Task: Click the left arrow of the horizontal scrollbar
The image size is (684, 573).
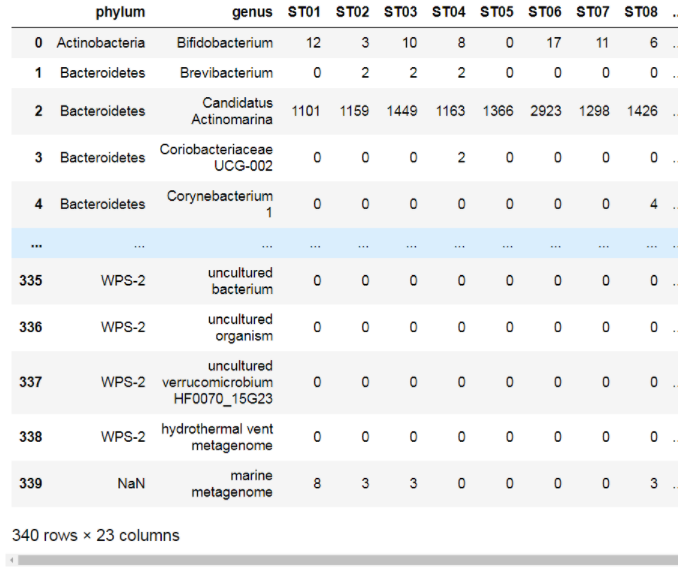Action: click(x=12, y=560)
